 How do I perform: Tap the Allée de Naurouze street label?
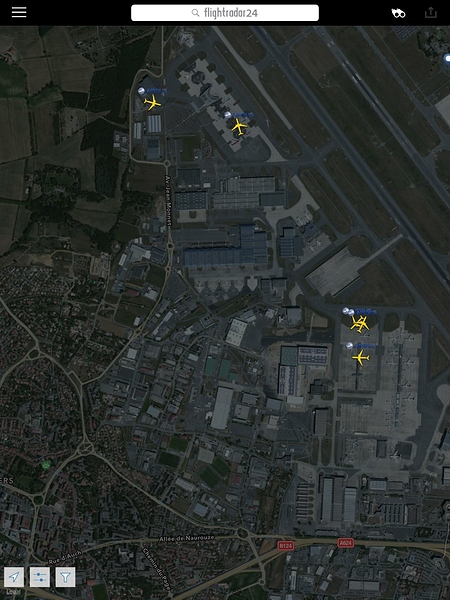click(186, 538)
